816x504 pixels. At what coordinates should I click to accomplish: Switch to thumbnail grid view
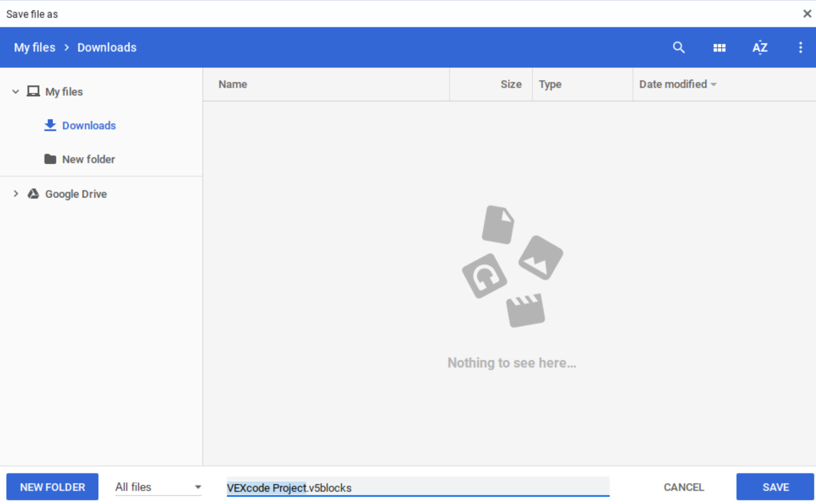tap(719, 47)
